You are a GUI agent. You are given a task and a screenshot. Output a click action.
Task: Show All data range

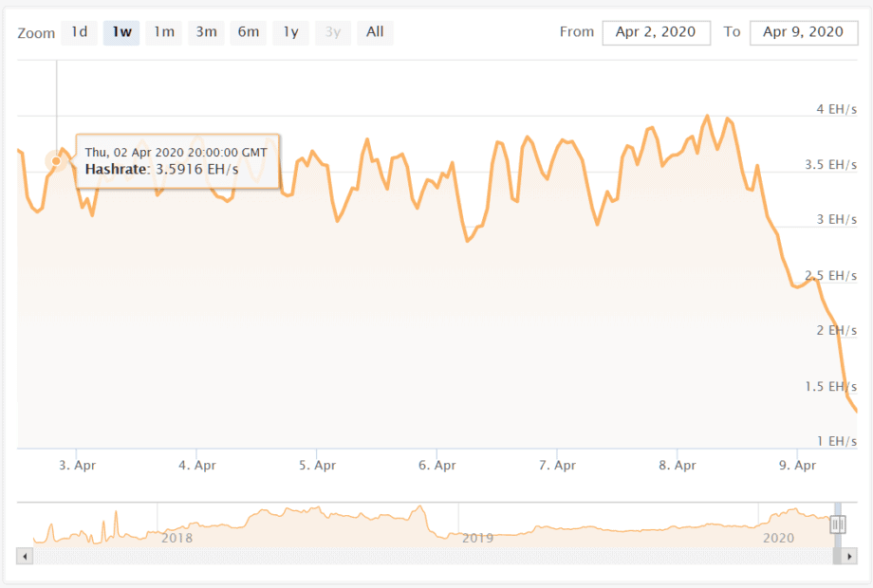click(x=375, y=32)
